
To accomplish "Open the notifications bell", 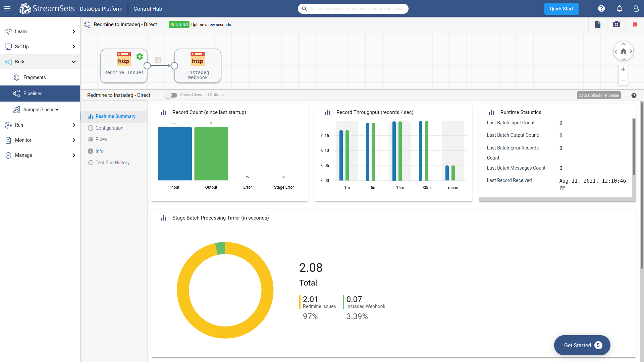I will [620, 8].
